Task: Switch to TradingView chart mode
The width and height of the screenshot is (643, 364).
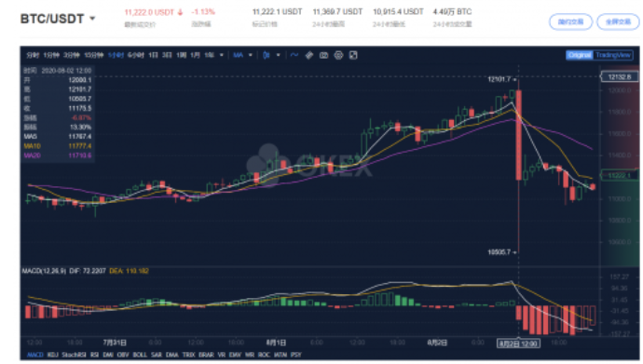Action: [612, 55]
